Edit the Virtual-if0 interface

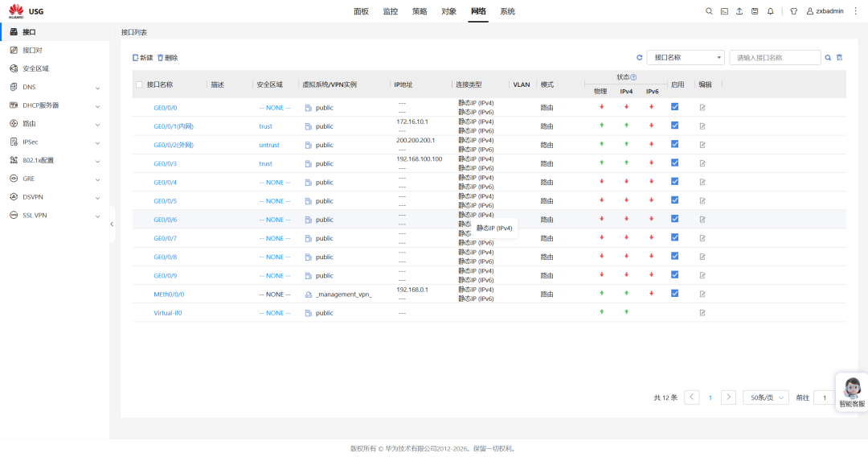[x=702, y=313]
